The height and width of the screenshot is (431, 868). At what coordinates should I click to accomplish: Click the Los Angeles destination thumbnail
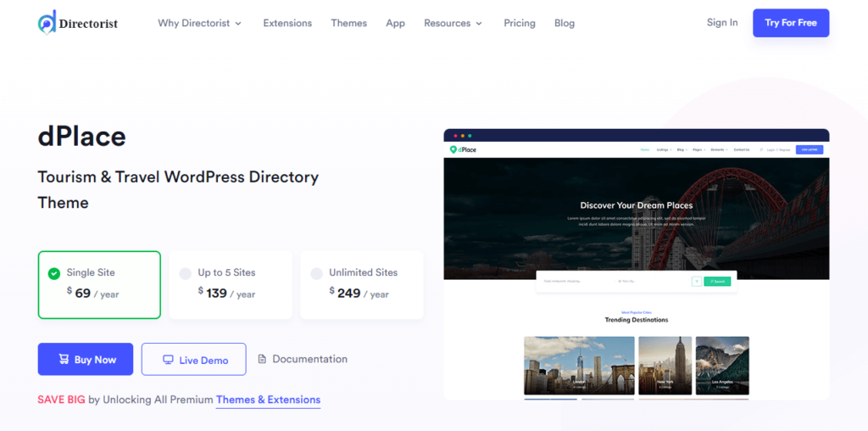pos(722,366)
